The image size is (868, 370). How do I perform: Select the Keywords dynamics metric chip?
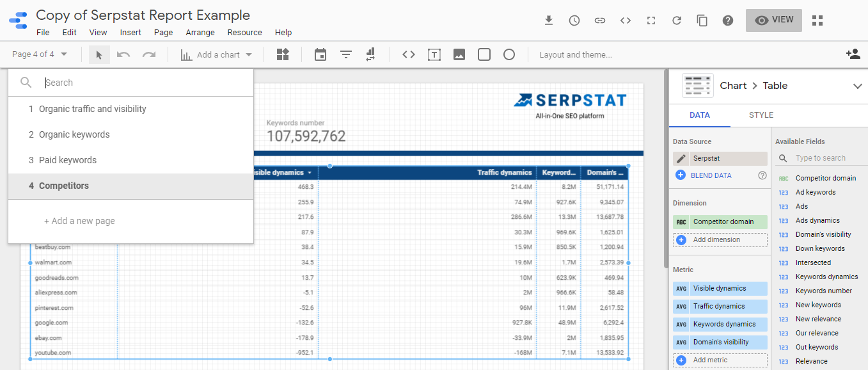tap(720, 325)
